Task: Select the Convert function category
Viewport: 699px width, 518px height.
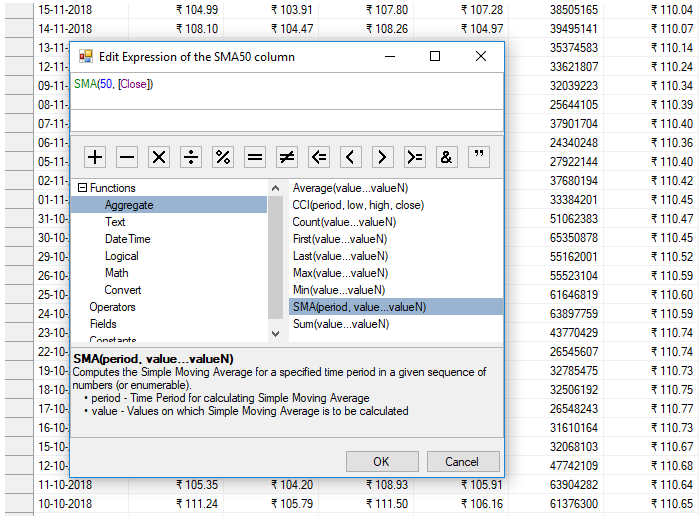Action: pyautogui.click(x=123, y=290)
